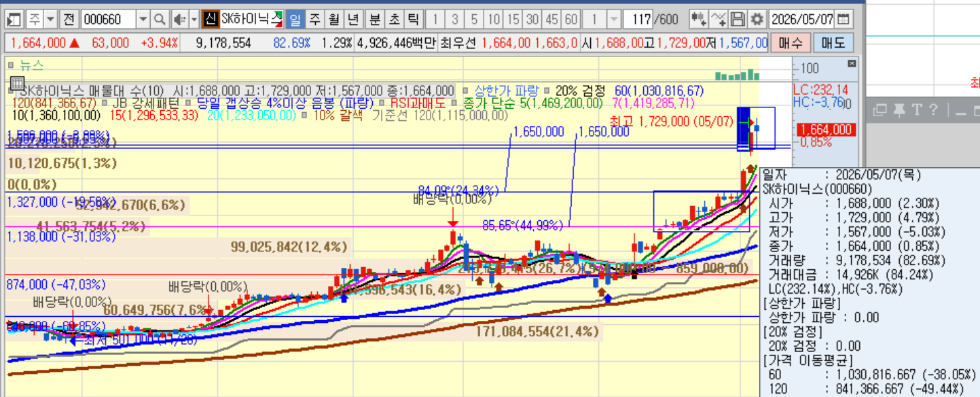Click the speaker sound alert icon

(179, 19)
